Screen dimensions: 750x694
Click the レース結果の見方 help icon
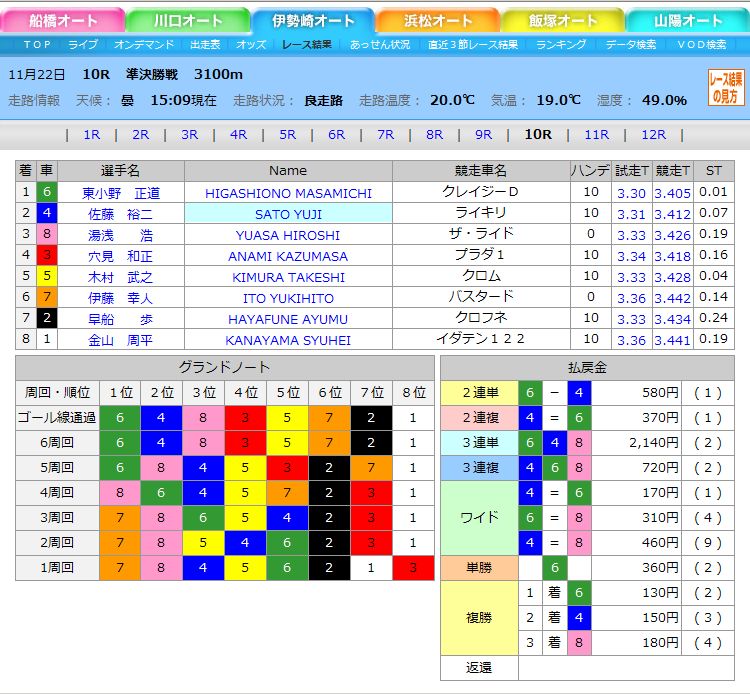click(726, 87)
